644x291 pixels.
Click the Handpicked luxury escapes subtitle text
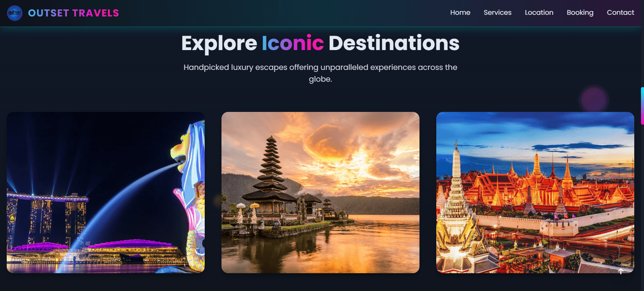[x=320, y=73]
